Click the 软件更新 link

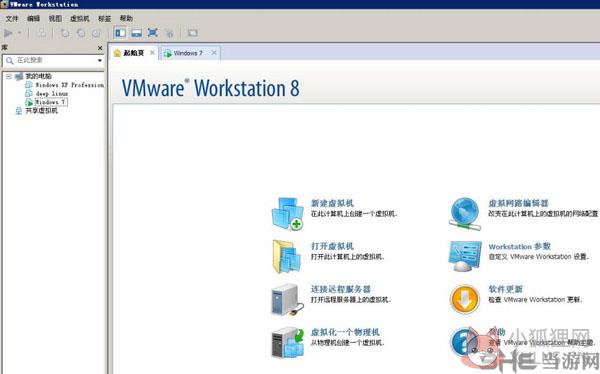point(505,289)
